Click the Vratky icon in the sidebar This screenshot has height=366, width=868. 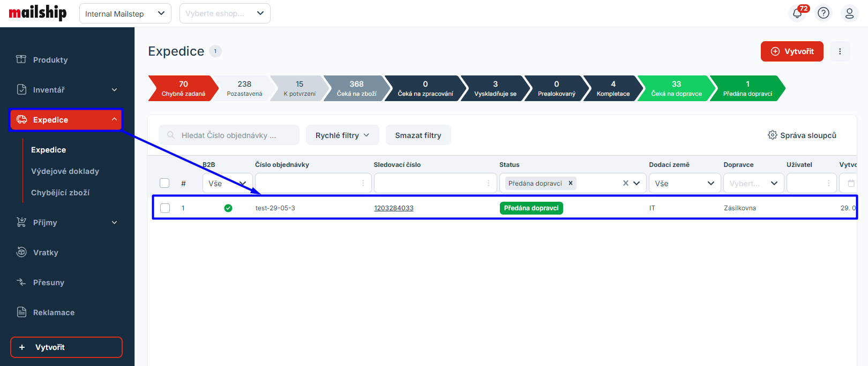[x=21, y=252]
